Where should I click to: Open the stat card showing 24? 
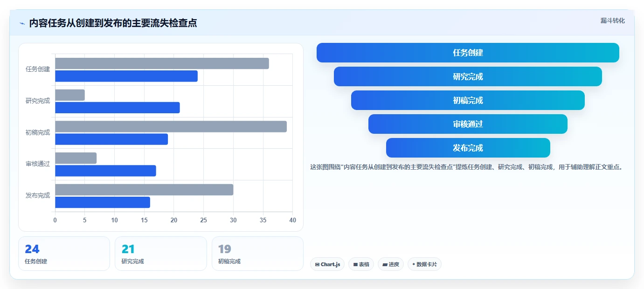[64, 254]
